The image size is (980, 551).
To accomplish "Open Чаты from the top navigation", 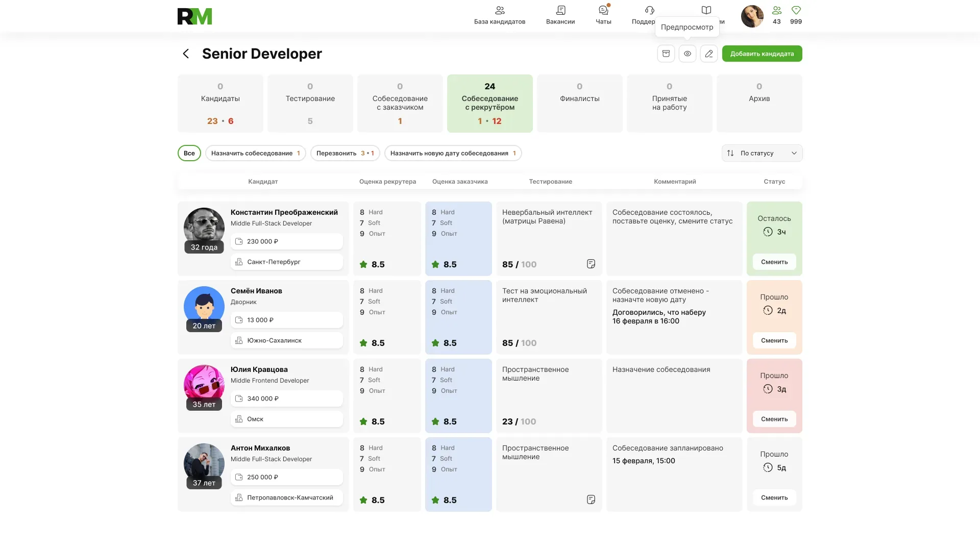I will coord(603,15).
